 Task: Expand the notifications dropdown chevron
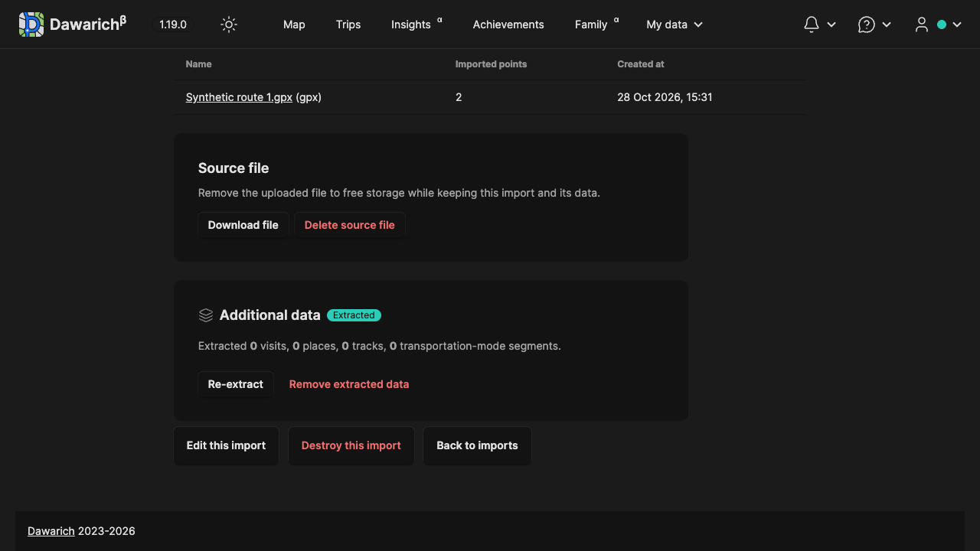click(x=831, y=24)
